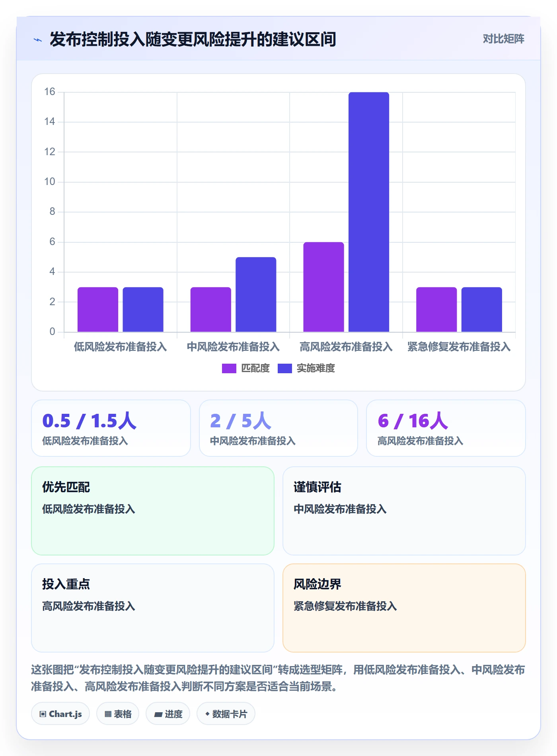Image resolution: width=557 pixels, height=756 pixels.
Task: Click the lightning bolt icon beside the title
Action: [x=38, y=40]
